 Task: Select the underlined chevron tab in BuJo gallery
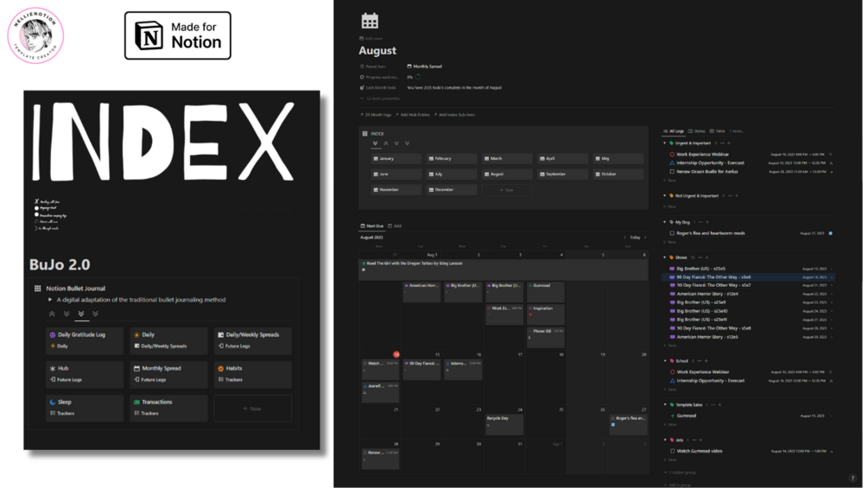[81, 314]
